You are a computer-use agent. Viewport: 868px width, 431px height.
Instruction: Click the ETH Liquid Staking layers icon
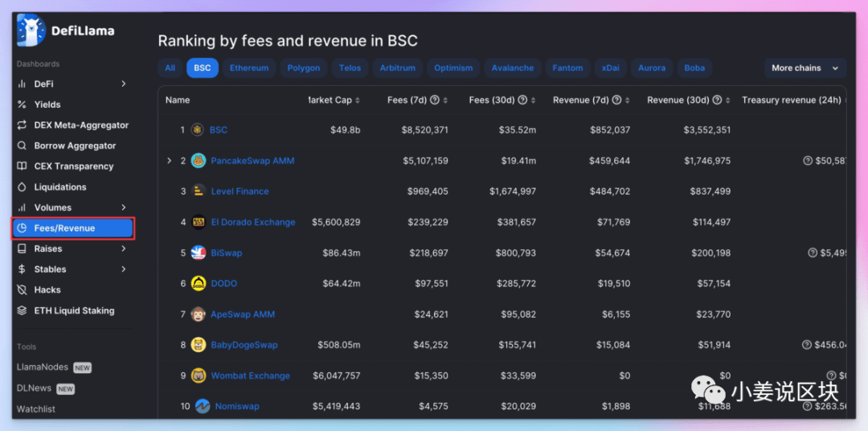tap(22, 310)
